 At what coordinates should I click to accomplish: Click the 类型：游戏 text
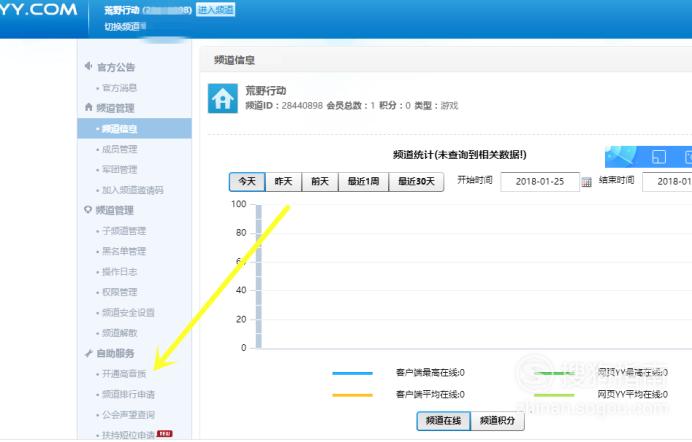[x=436, y=106]
